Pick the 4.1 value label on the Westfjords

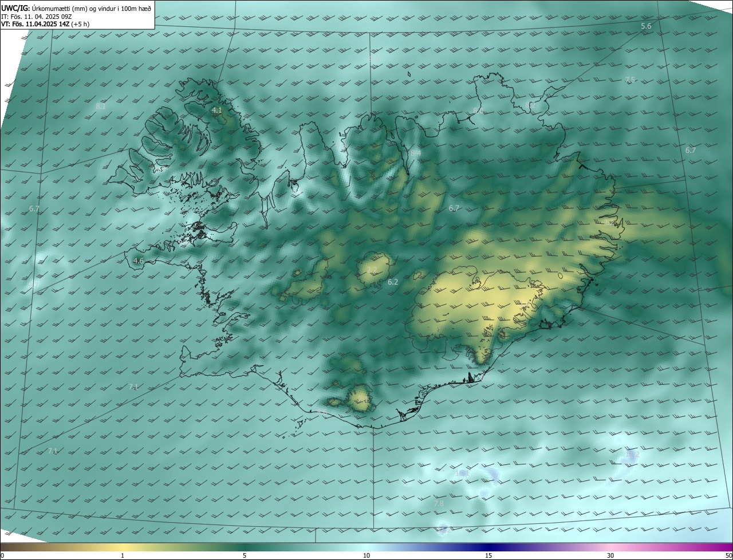tap(216, 110)
